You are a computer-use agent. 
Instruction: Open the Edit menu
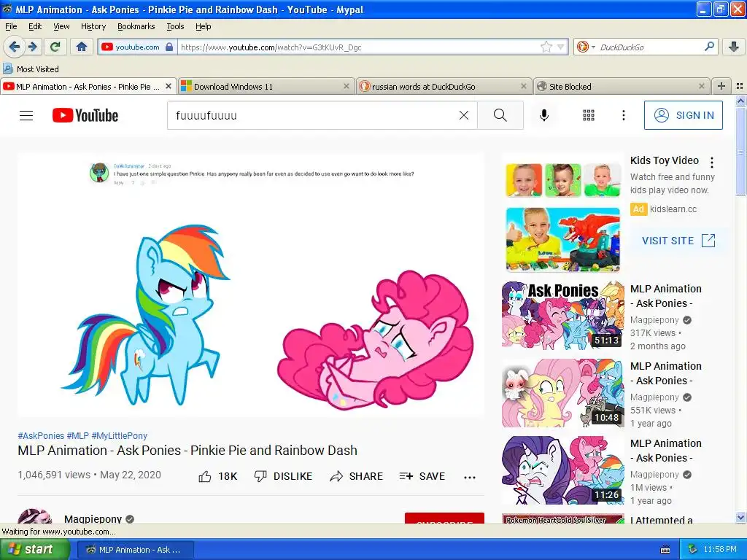point(35,27)
